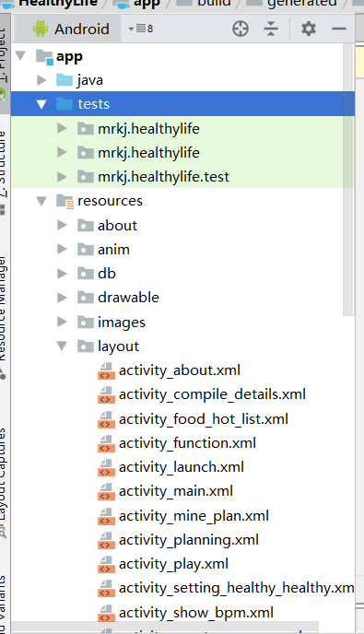The height and width of the screenshot is (634, 364).
Task: Click the anim folder icon
Action: click(86, 249)
